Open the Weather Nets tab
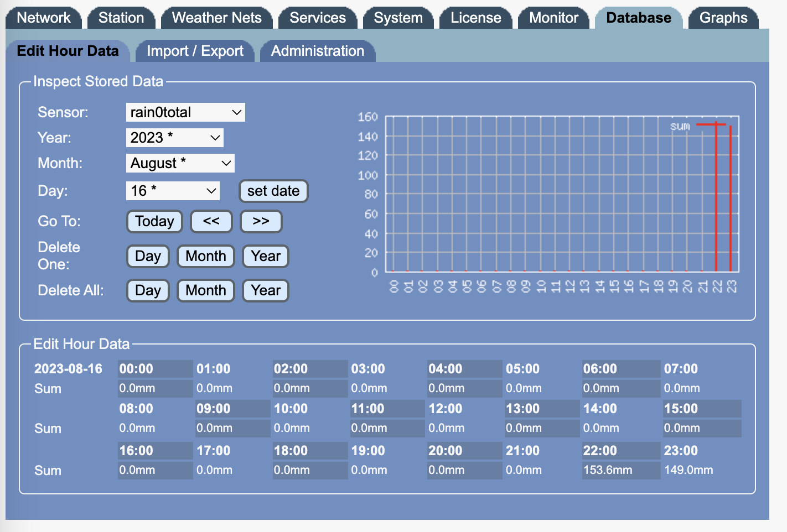Viewport: 787px width, 532px height. tap(217, 18)
